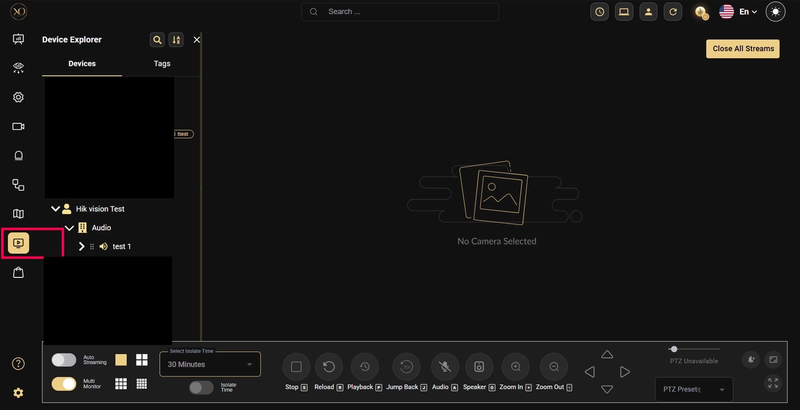The height and width of the screenshot is (410, 800).
Task: Move PTZ down with the down arrow
Action: click(607, 389)
